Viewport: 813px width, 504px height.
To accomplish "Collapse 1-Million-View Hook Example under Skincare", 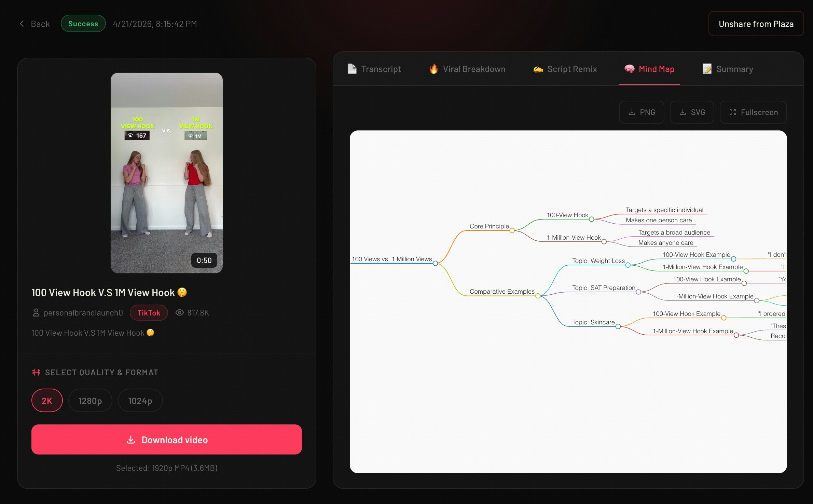I will 736,335.
